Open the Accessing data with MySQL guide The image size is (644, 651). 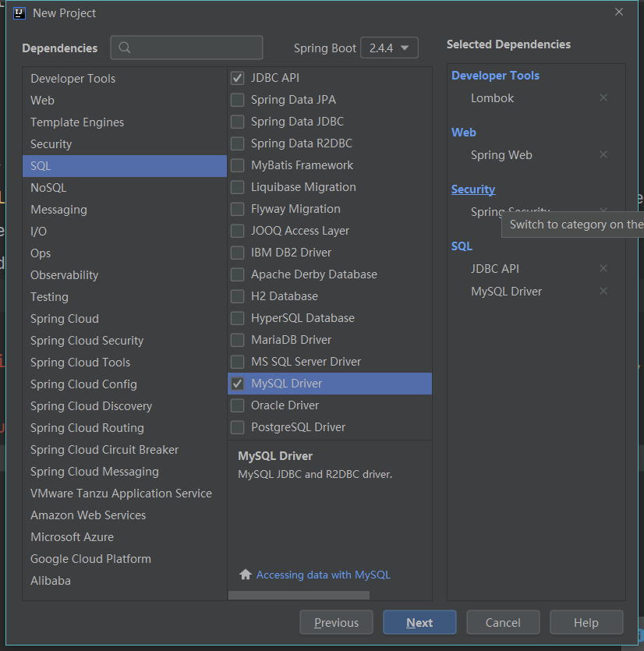tap(323, 575)
